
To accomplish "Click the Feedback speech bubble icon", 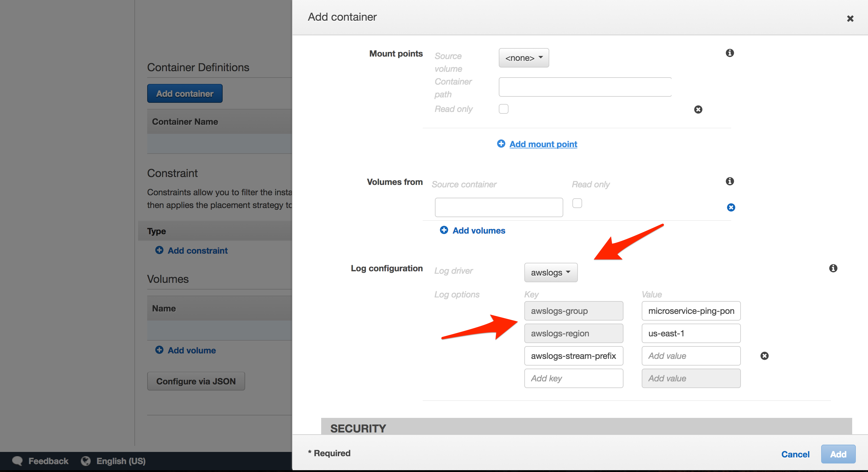I will pyautogui.click(x=17, y=461).
